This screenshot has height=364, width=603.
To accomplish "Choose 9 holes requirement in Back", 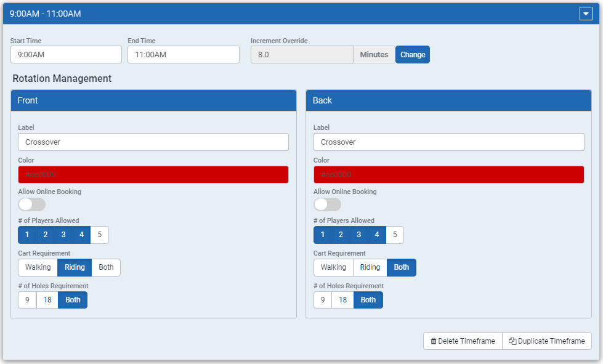I will pyautogui.click(x=323, y=300).
